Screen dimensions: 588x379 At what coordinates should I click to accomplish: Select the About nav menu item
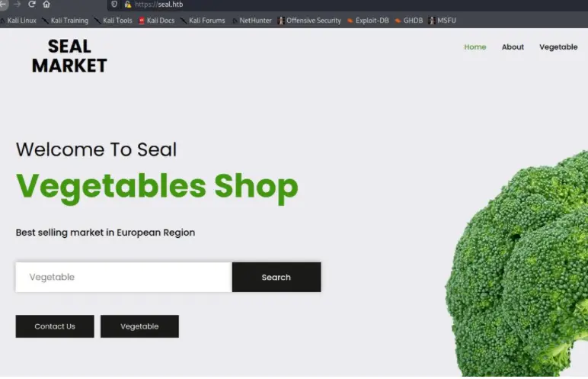tap(513, 47)
